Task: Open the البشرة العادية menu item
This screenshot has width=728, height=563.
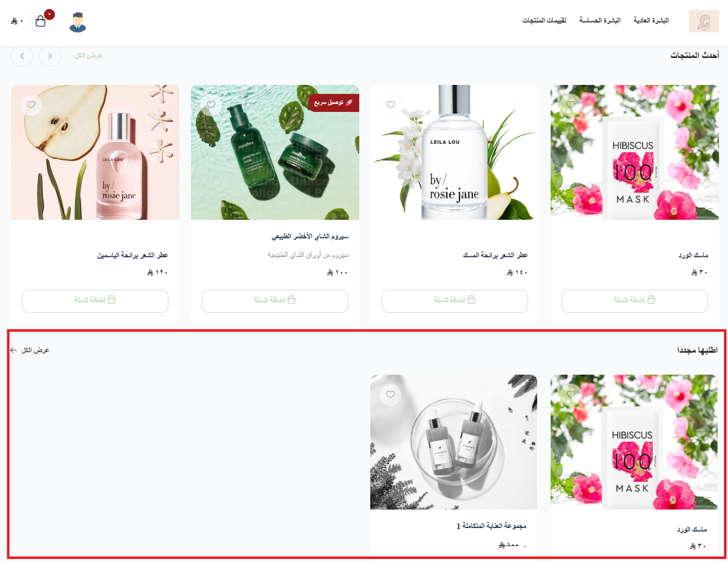Action: (651, 20)
